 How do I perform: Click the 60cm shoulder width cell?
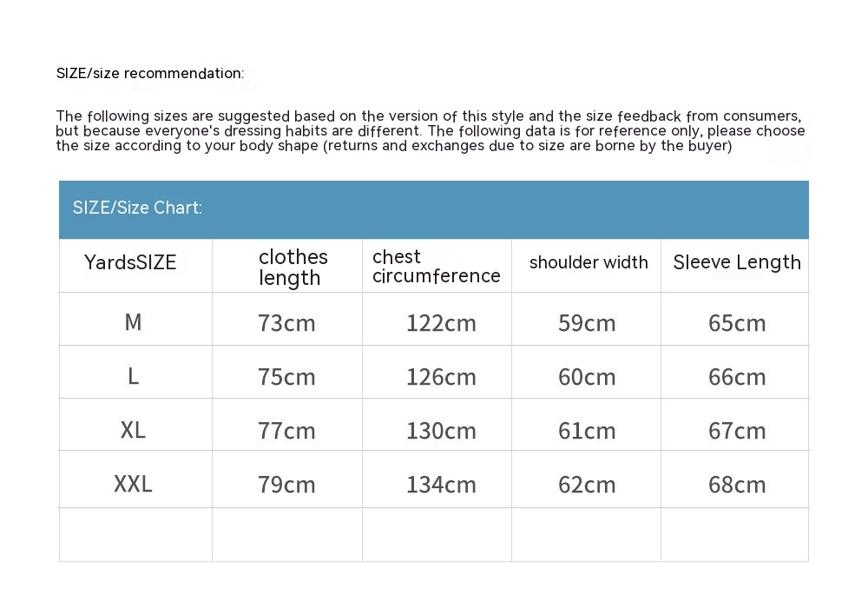587,377
